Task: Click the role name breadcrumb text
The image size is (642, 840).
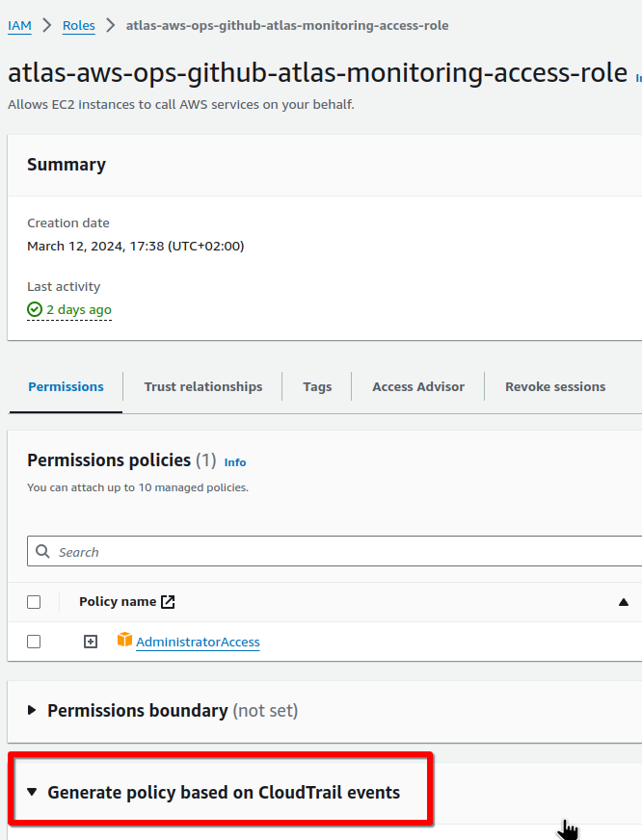Action: coord(287,26)
